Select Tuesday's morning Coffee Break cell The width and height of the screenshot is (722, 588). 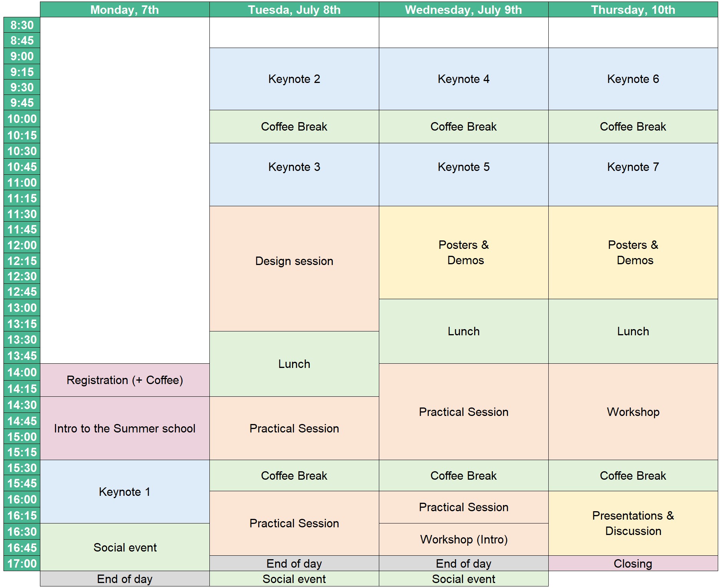(294, 127)
